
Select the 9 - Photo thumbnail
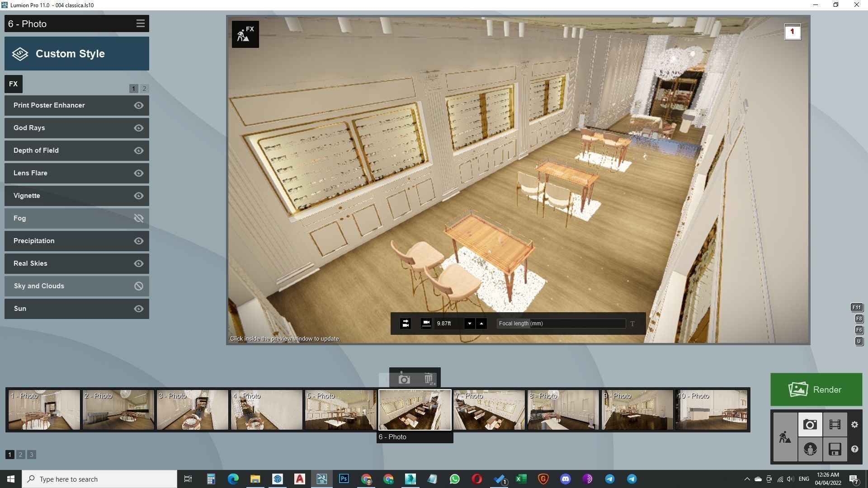[x=637, y=410]
